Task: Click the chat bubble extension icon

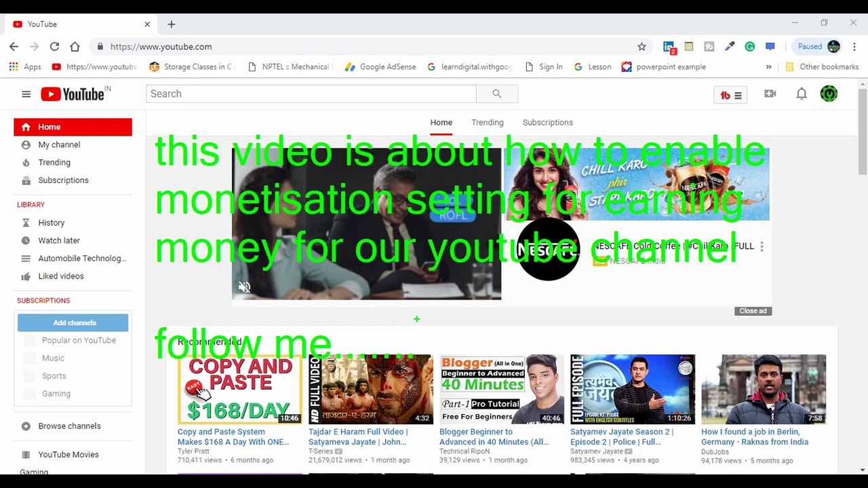Action: pos(770,47)
